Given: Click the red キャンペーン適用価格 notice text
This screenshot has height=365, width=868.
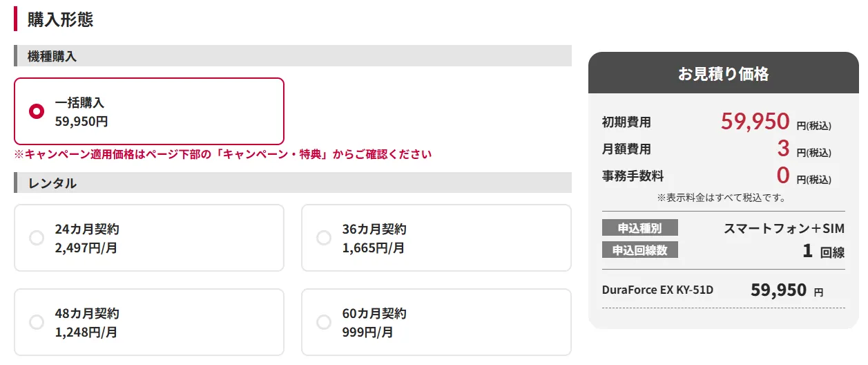Looking at the screenshot, I should point(222,154).
